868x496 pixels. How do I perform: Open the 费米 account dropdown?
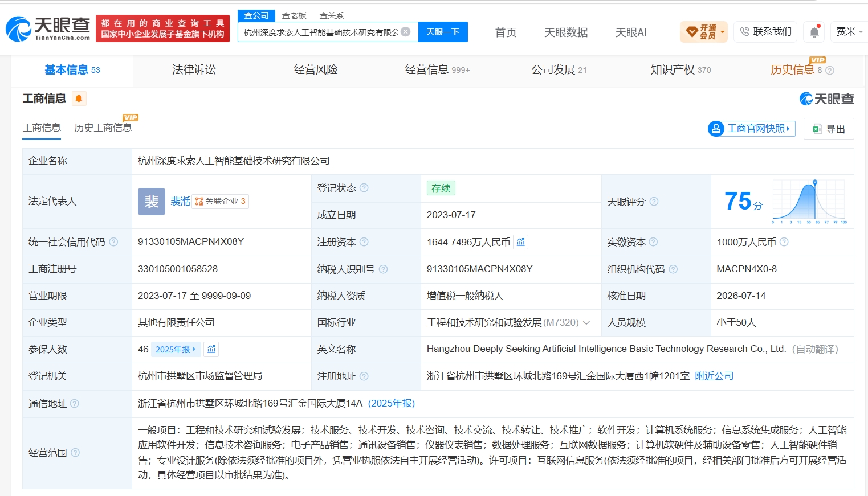[x=849, y=32]
